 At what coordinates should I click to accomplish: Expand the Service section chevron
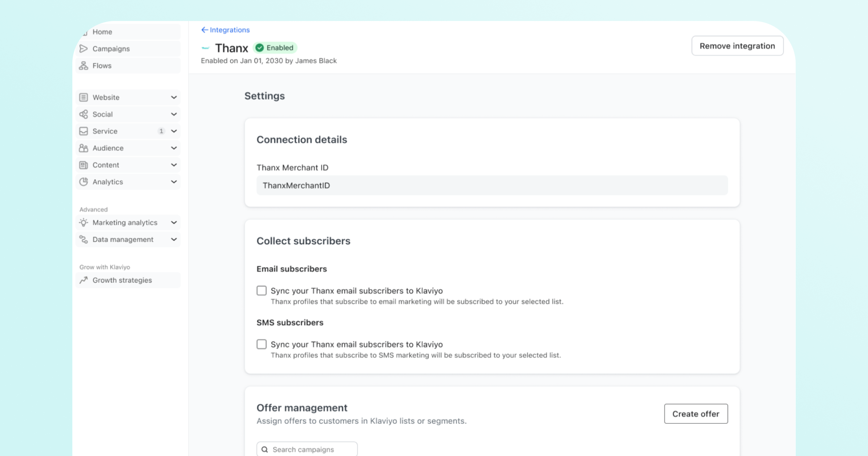click(174, 131)
